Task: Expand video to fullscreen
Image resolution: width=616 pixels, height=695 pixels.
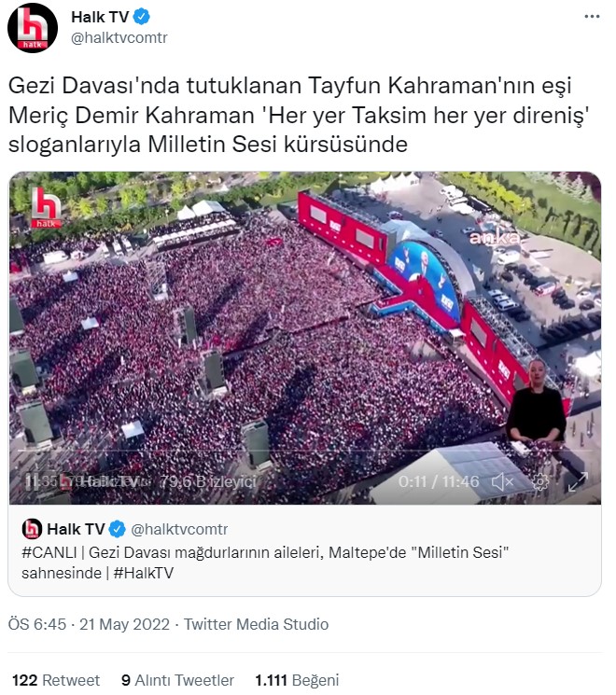Action: [x=578, y=481]
